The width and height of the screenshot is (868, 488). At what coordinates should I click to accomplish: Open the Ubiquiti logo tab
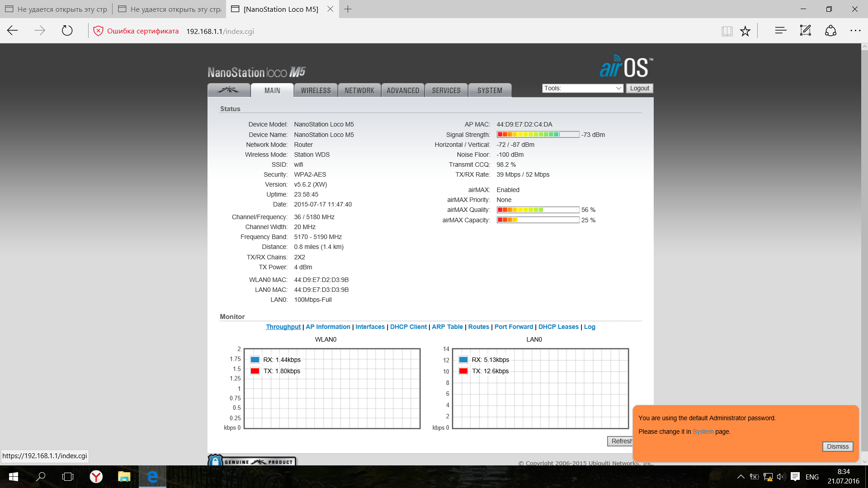pyautogui.click(x=229, y=90)
